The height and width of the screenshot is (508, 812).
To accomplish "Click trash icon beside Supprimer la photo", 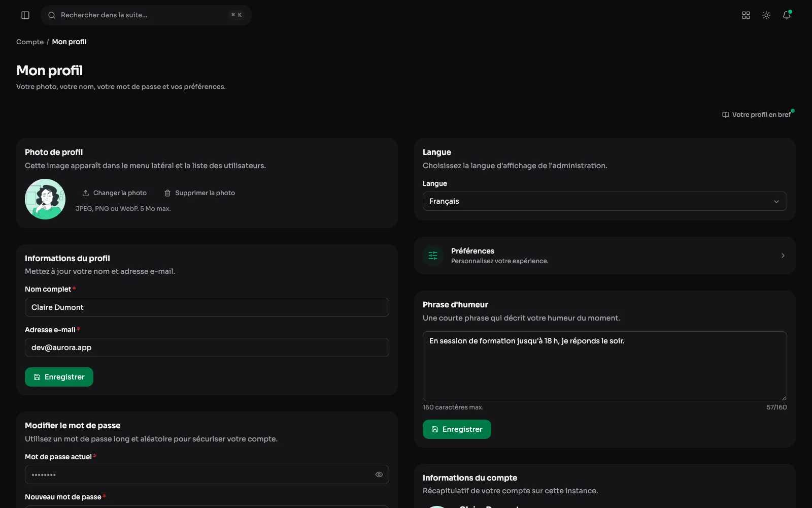I will coord(167,193).
